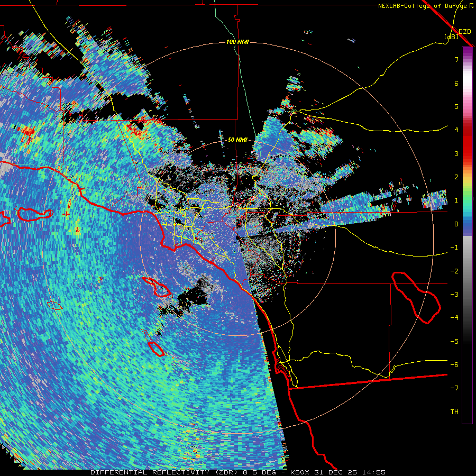
Task: Click the "-2" value on the color scale
Action: 454,271
